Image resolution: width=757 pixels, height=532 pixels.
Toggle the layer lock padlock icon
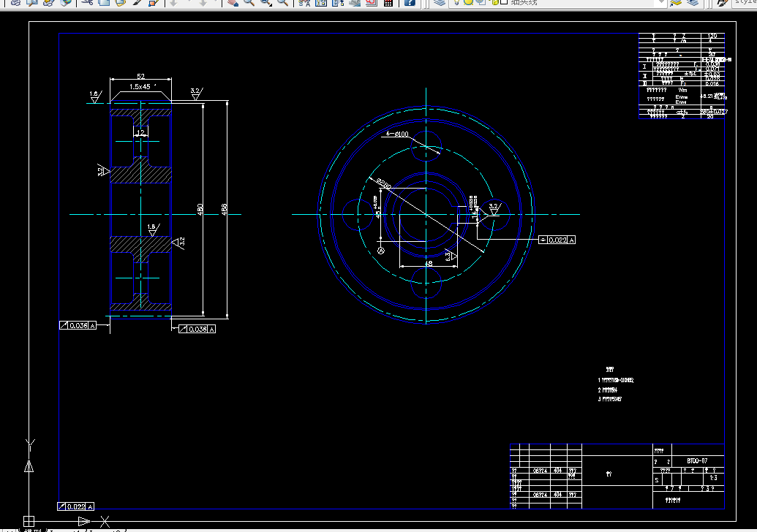494,2
